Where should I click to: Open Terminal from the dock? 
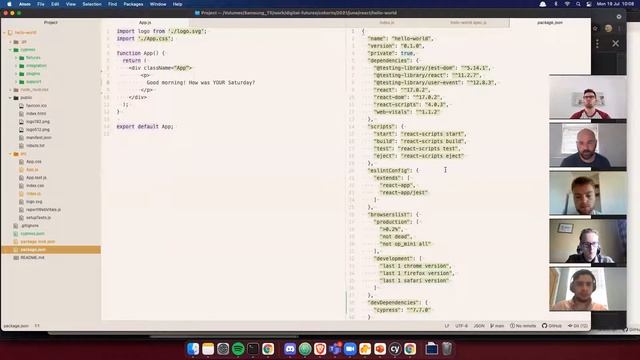point(253,349)
